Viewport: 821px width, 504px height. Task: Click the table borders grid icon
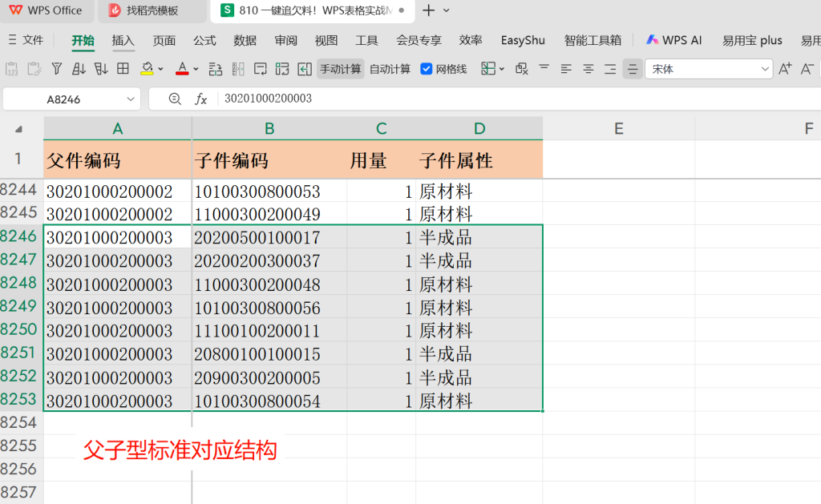click(x=123, y=69)
